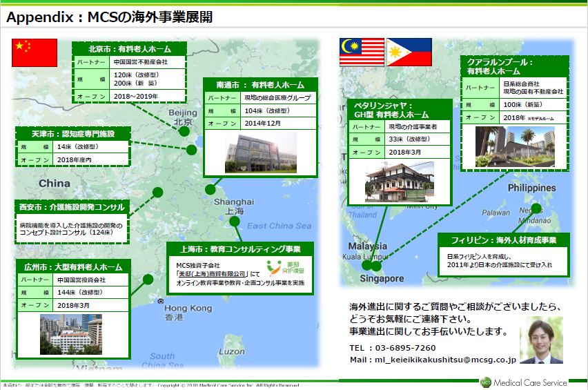The image size is (588, 390).
Task: Click the Petaling Jaya house photo
Action: (400, 182)
